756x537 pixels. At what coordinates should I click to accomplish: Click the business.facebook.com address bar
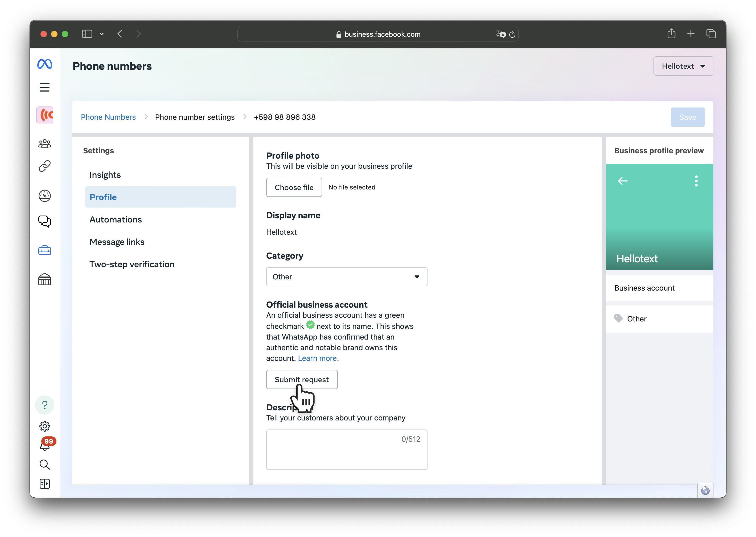(378, 34)
